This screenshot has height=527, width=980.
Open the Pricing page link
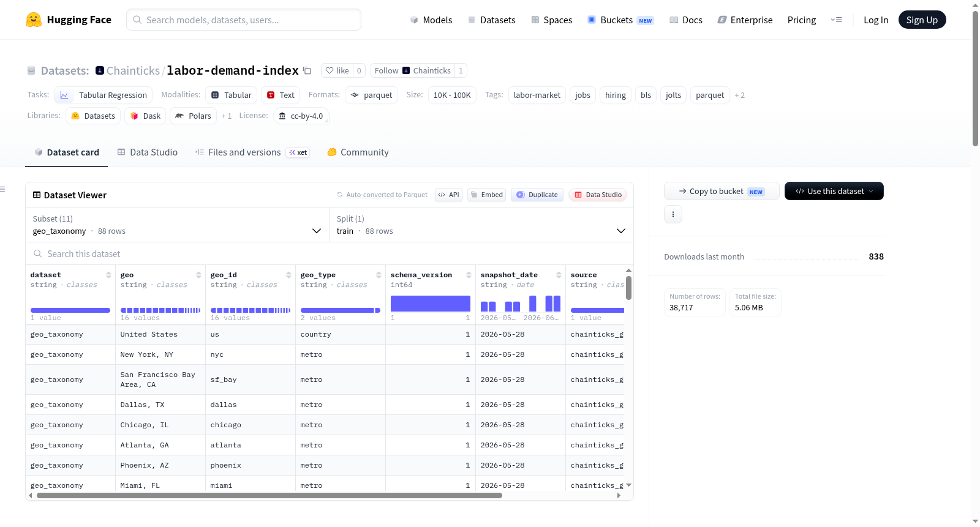[802, 20]
